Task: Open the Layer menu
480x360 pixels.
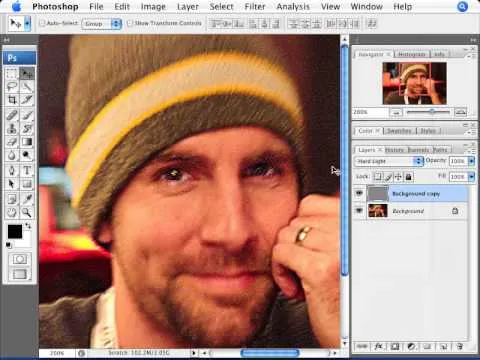Action: [x=188, y=7]
